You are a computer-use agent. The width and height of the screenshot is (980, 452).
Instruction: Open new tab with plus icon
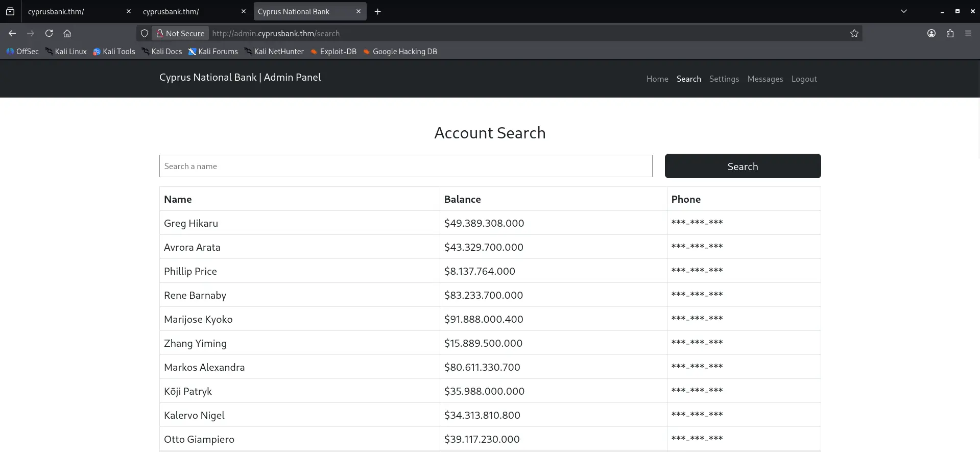[x=377, y=11]
